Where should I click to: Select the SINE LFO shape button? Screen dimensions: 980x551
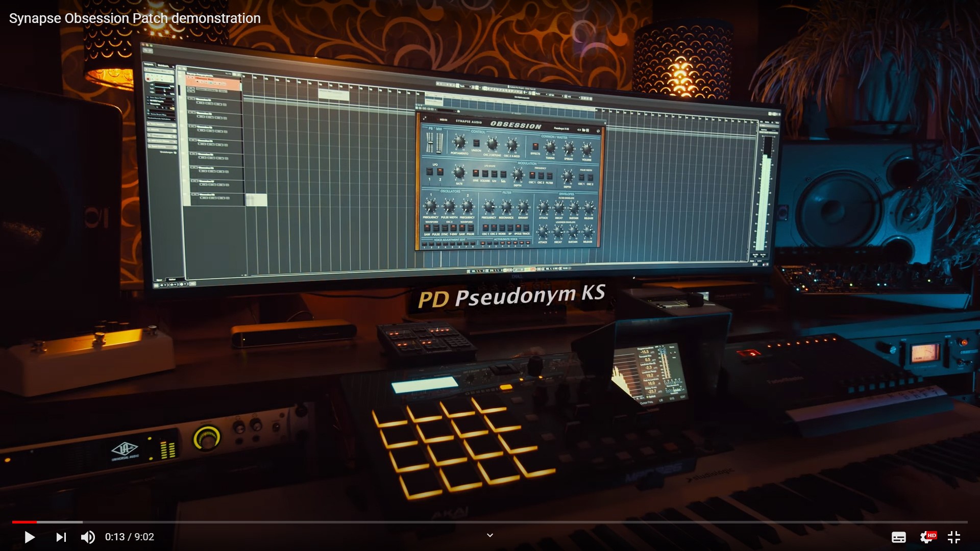(476, 174)
